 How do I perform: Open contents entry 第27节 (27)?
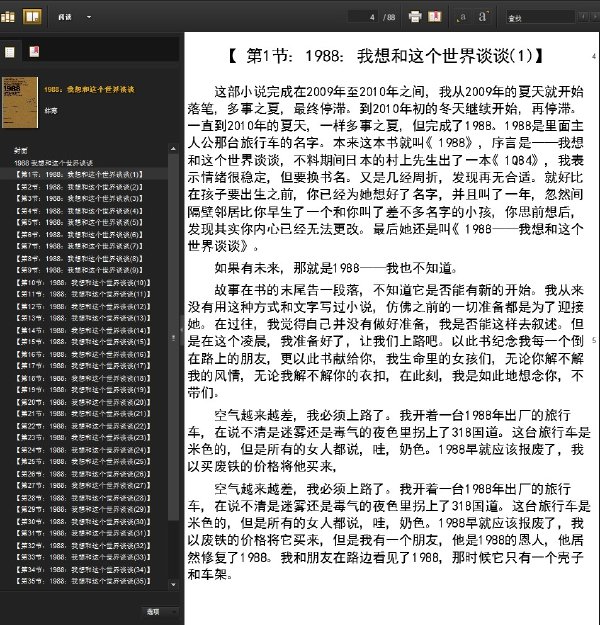coord(83,485)
